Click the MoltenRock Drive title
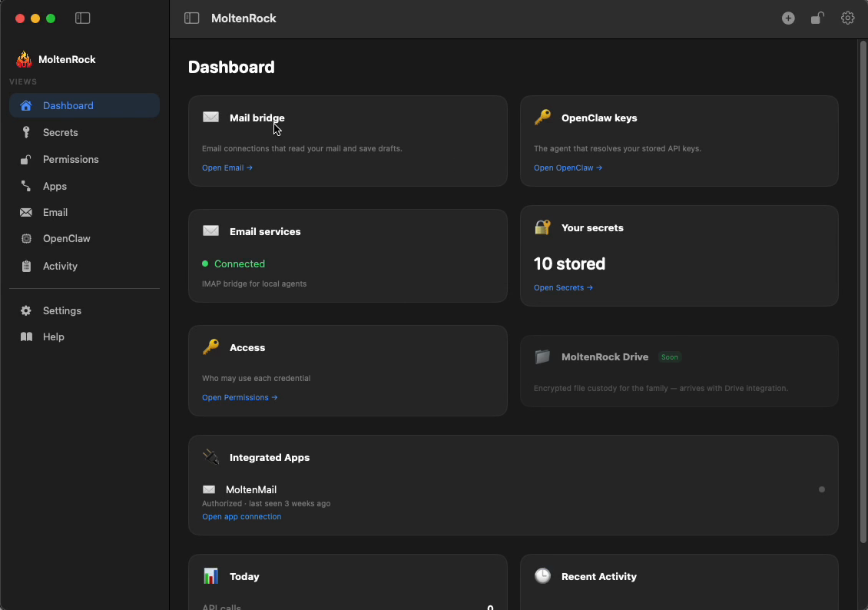Screen dimensions: 868x610 click(605, 357)
